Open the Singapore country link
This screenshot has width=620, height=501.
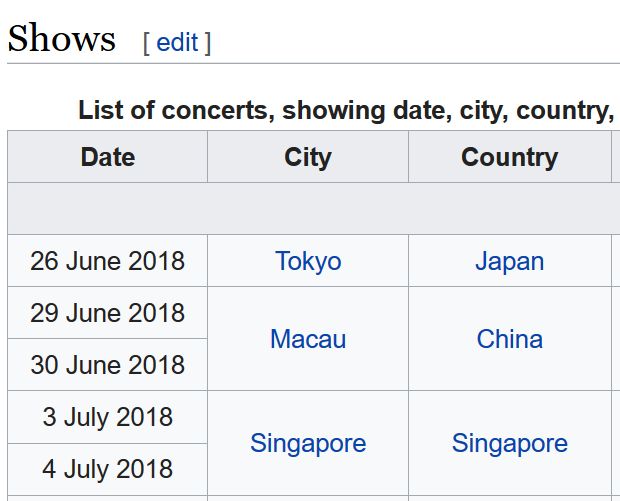coord(510,443)
